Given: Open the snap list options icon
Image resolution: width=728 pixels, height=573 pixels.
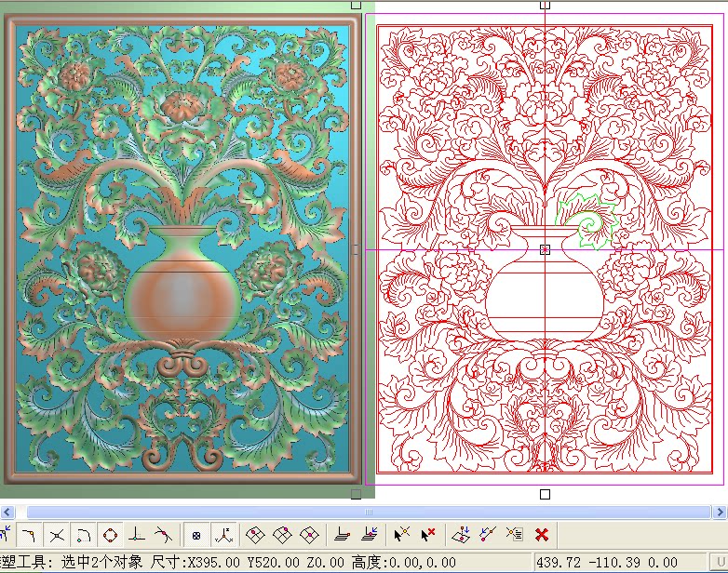Looking at the screenshot, I should pos(515,535).
